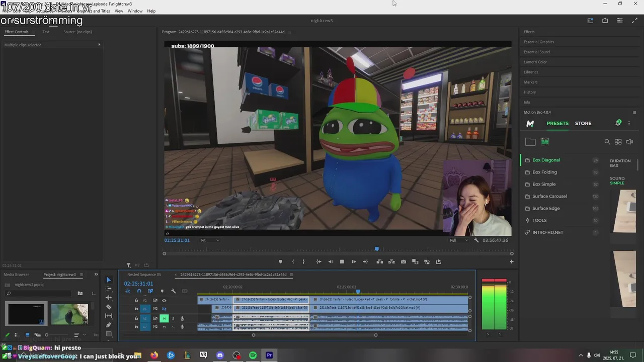Step back one frame
The width and height of the screenshot is (644, 362).
click(x=330, y=261)
